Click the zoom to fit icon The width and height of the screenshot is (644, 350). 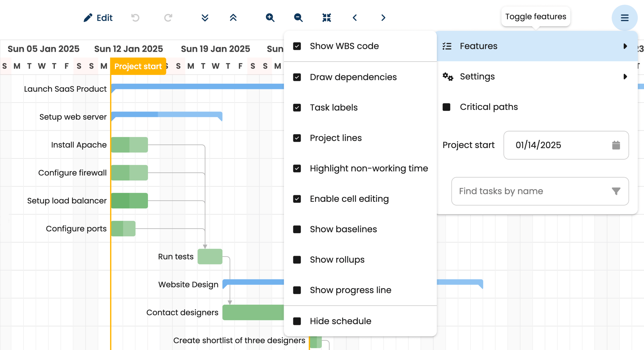click(x=327, y=18)
